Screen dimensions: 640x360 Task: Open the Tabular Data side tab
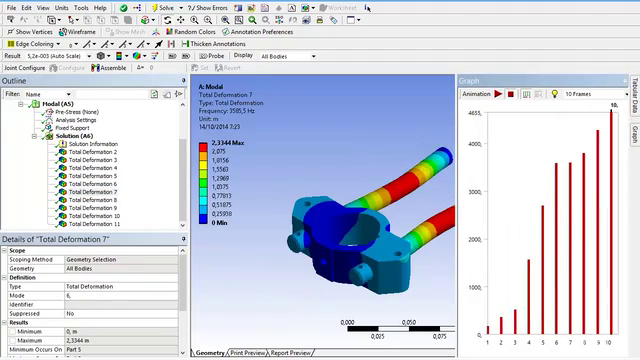[635, 95]
